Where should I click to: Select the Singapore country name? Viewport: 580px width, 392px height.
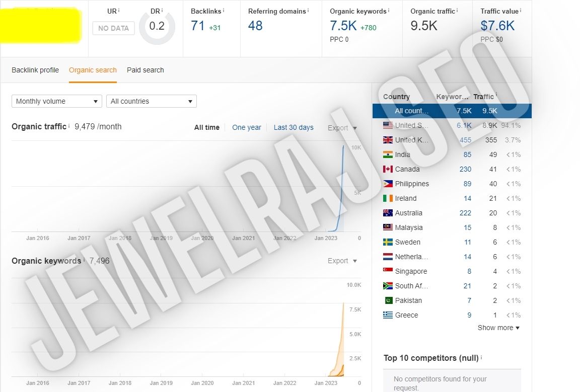(411, 271)
